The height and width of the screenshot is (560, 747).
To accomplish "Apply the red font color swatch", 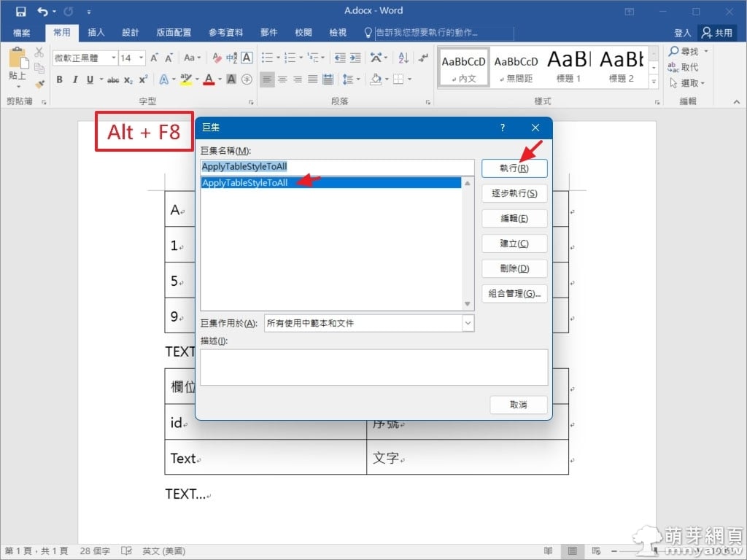I will pos(209,79).
